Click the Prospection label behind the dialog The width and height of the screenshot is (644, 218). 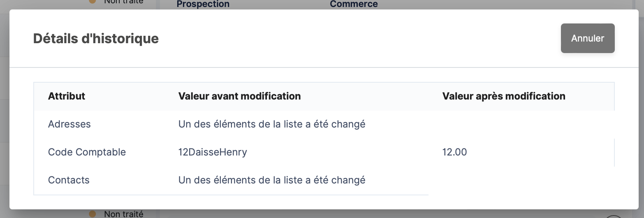tap(203, 5)
